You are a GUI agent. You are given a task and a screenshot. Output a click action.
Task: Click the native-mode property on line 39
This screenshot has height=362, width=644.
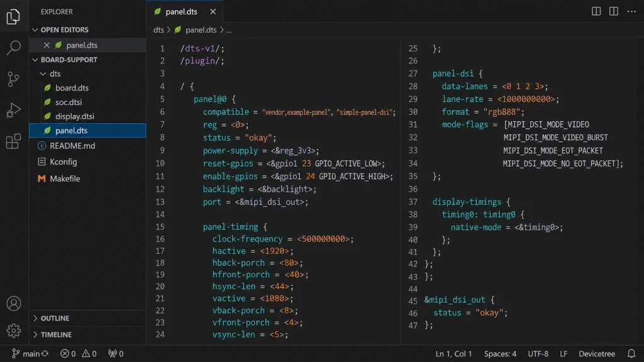tap(476, 227)
